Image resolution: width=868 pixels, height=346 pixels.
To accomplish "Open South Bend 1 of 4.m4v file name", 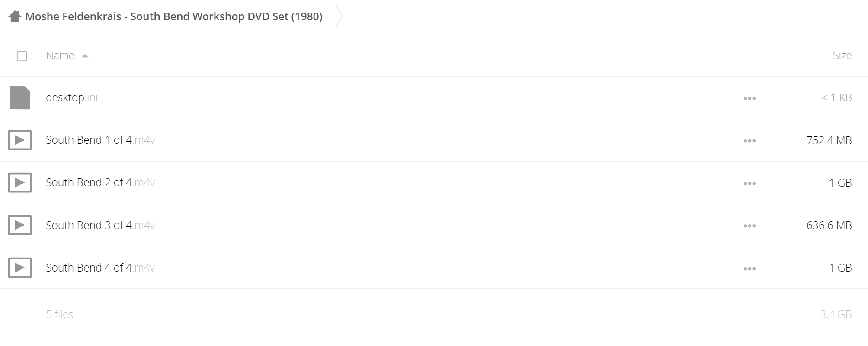I will (x=100, y=140).
